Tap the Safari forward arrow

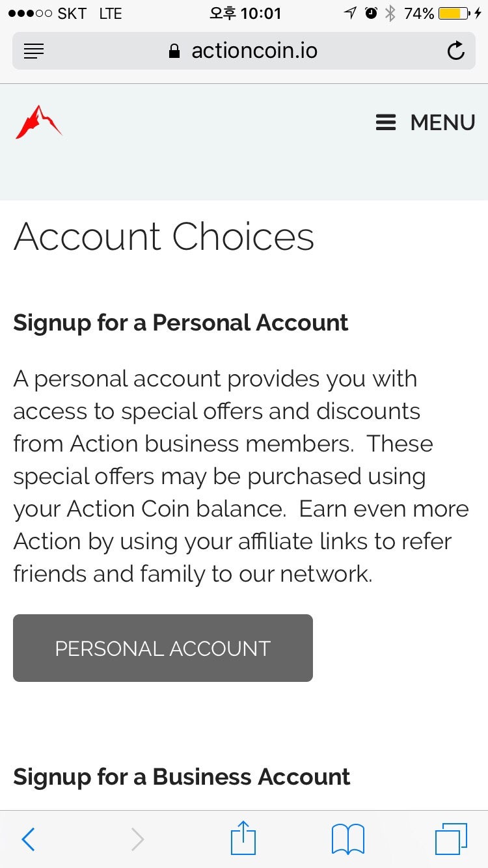tap(137, 839)
